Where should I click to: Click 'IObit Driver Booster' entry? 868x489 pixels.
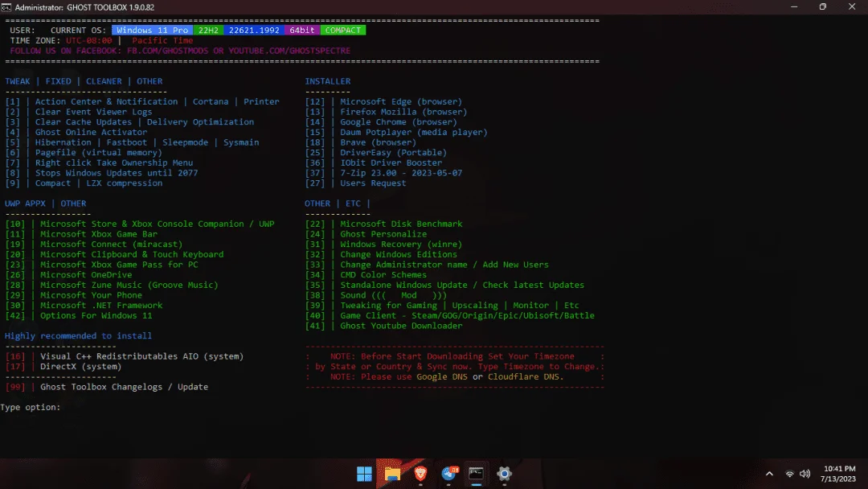[x=373, y=162]
